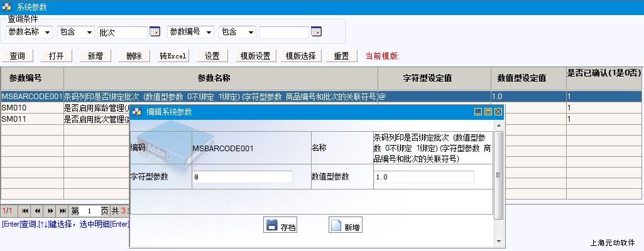This screenshot has width=644, height=251.
Task: Go to the first page of results
Action: (x=25, y=211)
